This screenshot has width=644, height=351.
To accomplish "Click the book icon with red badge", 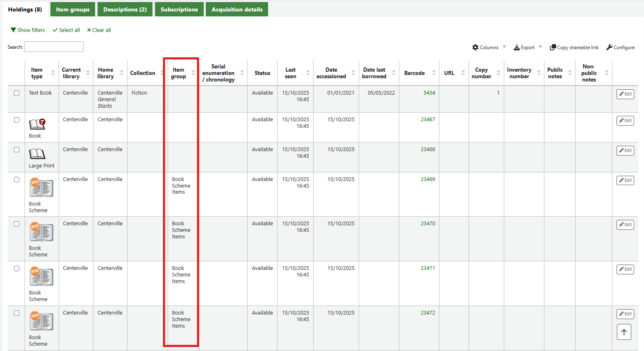I will (x=37, y=124).
